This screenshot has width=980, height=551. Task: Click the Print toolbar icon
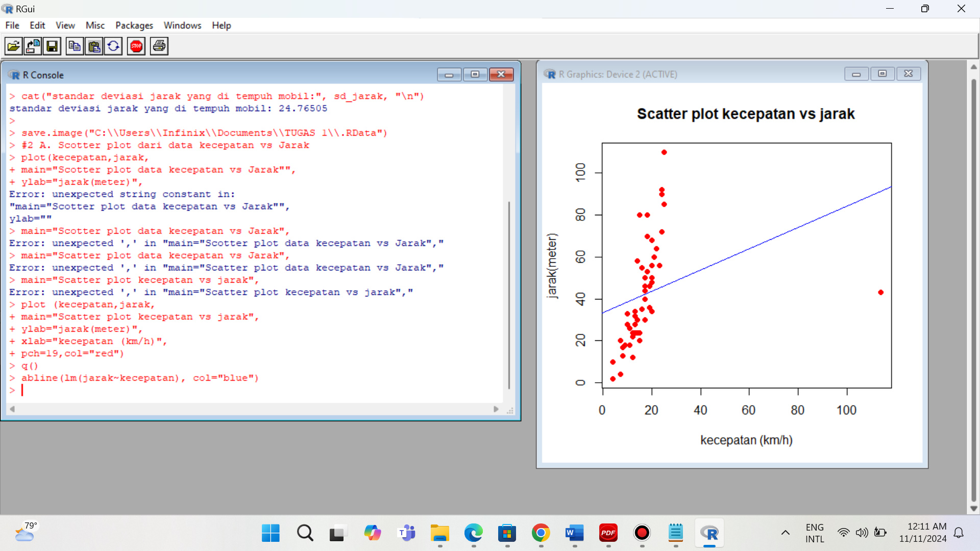(x=159, y=46)
